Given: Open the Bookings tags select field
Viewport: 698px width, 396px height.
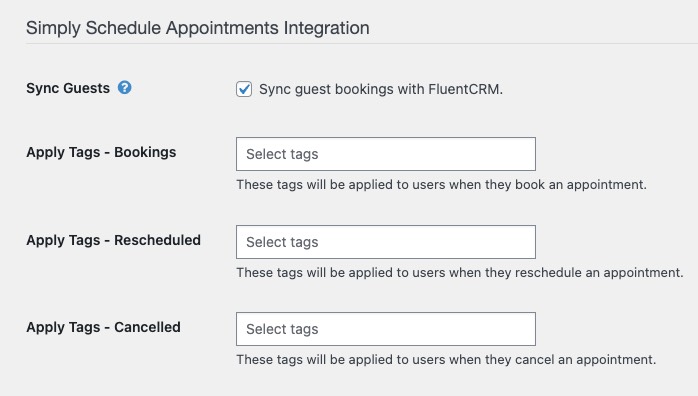Looking at the screenshot, I should tap(386, 154).
